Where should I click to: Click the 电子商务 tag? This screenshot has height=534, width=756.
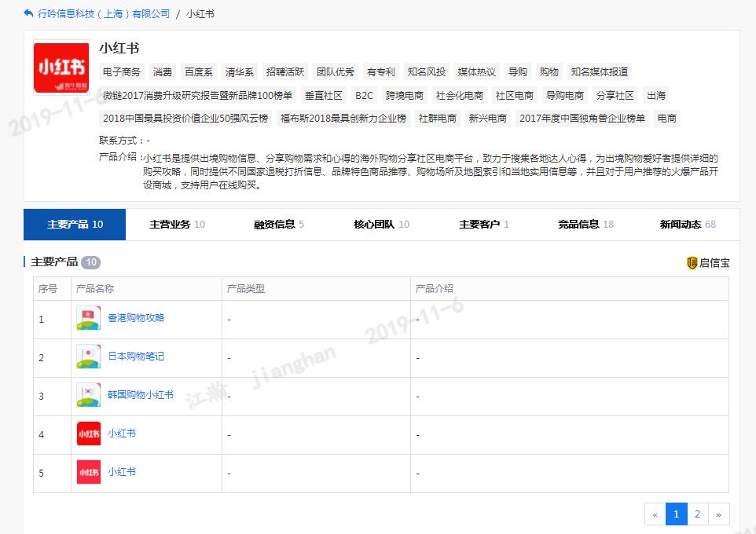(x=122, y=71)
